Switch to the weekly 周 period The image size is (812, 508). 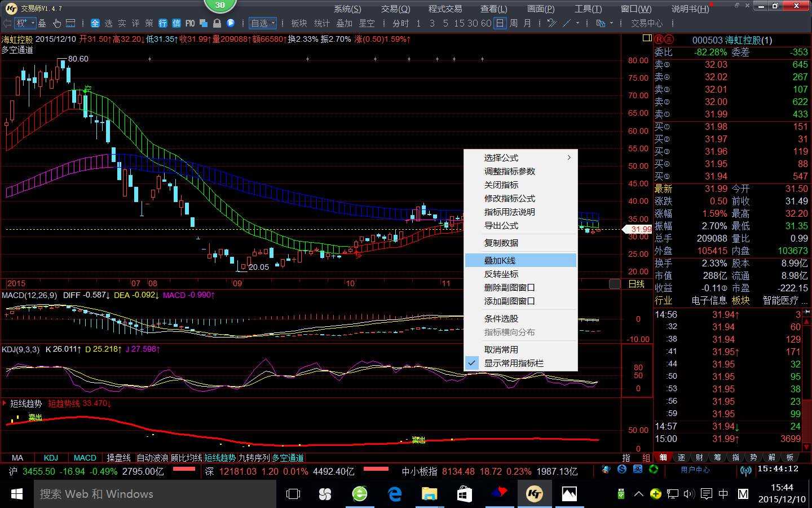[x=513, y=23]
